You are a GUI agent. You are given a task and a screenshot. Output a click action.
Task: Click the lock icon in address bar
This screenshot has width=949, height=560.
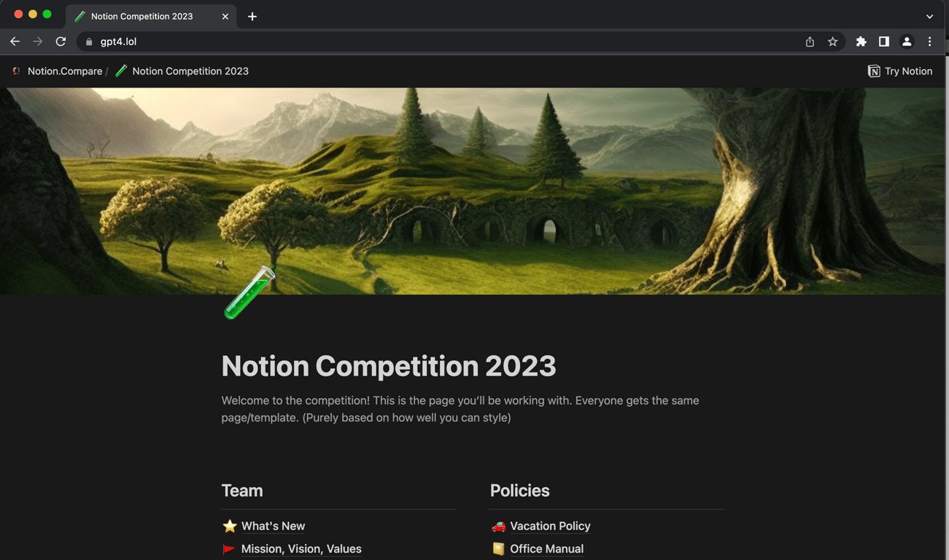89,42
